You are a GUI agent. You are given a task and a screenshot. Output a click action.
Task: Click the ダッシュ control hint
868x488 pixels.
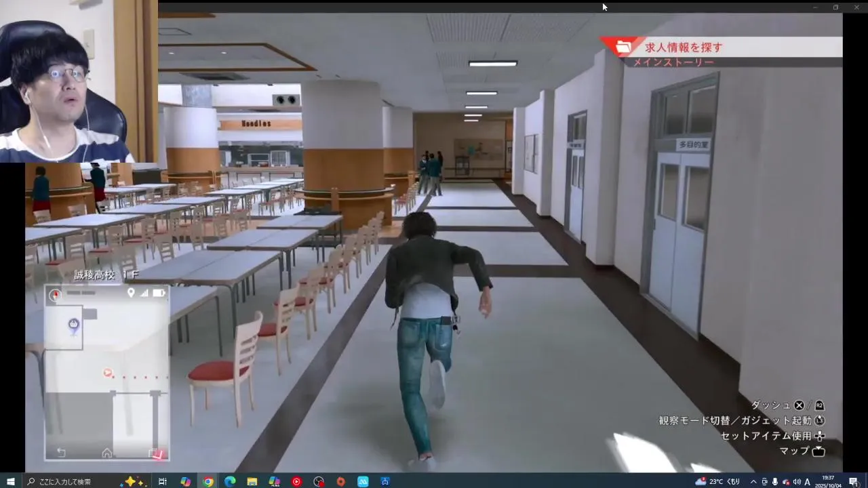(771, 405)
